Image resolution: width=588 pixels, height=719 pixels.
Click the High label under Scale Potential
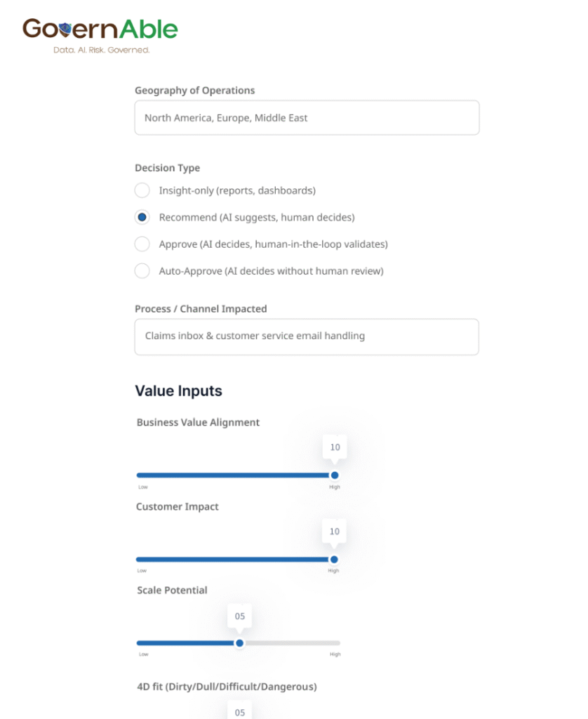(x=335, y=654)
